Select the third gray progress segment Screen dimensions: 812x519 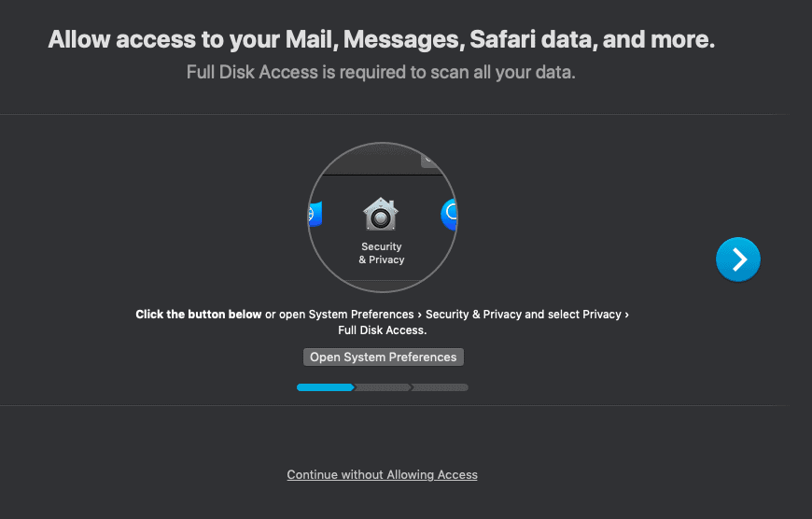[x=441, y=386]
